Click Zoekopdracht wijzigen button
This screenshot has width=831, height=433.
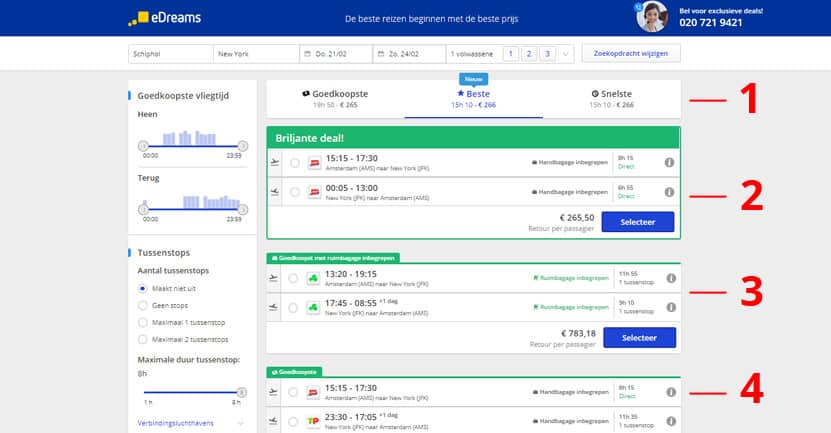[631, 54]
